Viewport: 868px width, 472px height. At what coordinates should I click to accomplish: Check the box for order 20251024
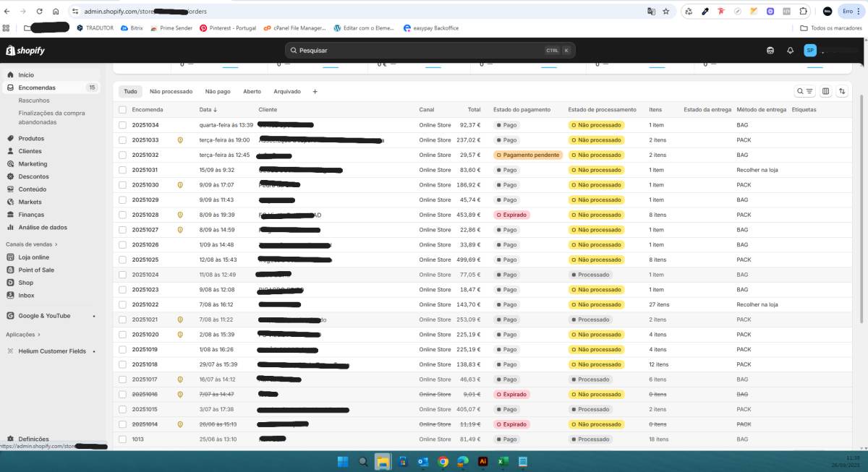coord(122,275)
